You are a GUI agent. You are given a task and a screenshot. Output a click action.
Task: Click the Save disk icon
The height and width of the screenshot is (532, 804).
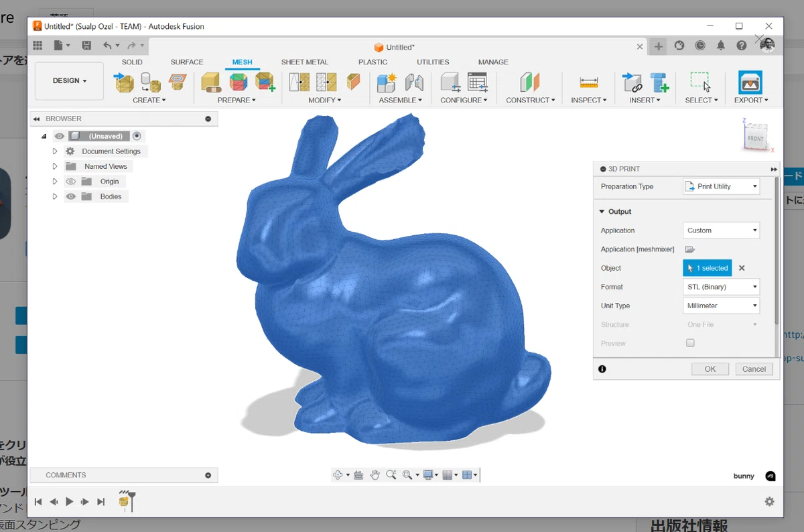pyautogui.click(x=86, y=46)
